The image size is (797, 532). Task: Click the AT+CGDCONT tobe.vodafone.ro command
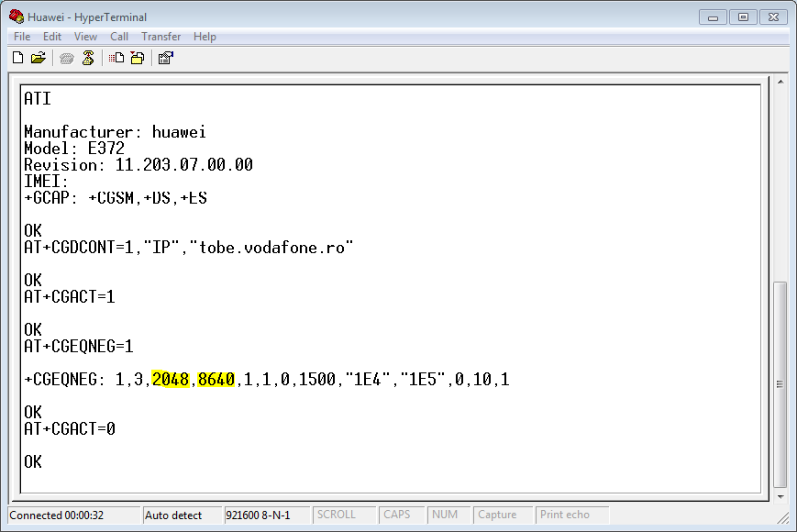pyautogui.click(x=189, y=248)
